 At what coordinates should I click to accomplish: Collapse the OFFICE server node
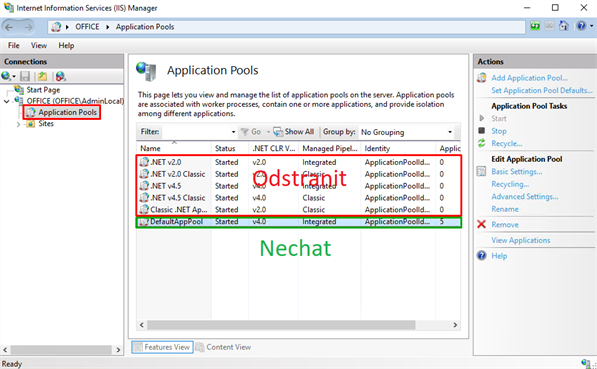pos(6,101)
